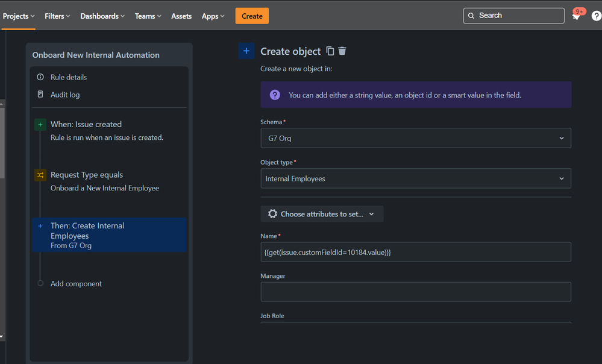Click the text Rule is run when an issue is created.
This screenshot has height=364, width=602.
pyautogui.click(x=107, y=137)
